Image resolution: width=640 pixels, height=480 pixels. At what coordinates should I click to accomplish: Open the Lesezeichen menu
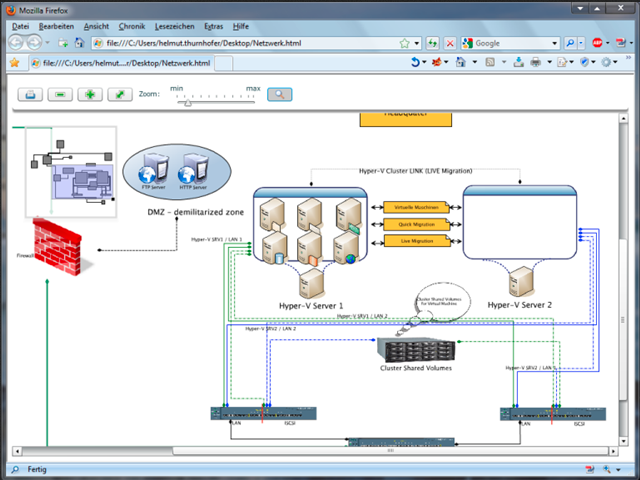tap(175, 27)
